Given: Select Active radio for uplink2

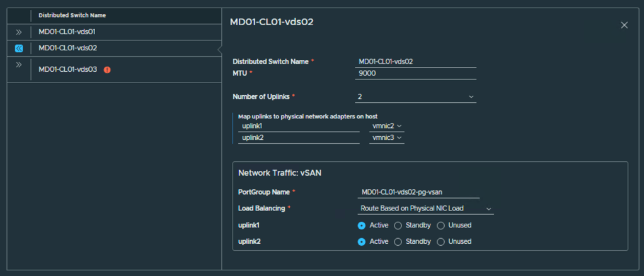Looking at the screenshot, I should click(362, 241).
